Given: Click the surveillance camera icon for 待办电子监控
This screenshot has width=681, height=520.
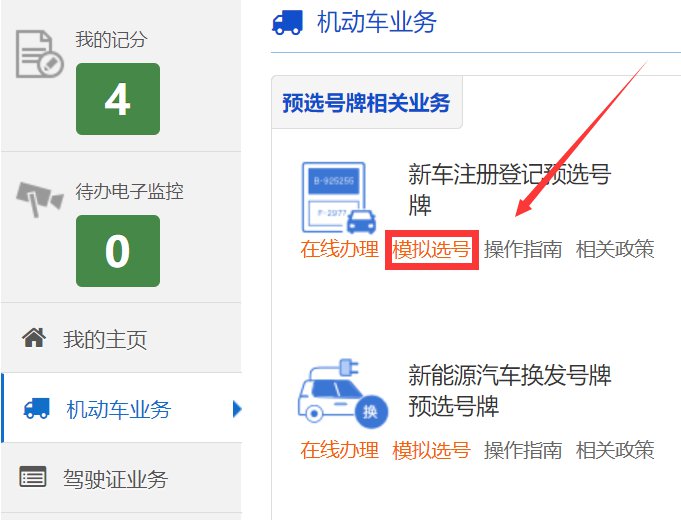Looking at the screenshot, I should point(40,199).
